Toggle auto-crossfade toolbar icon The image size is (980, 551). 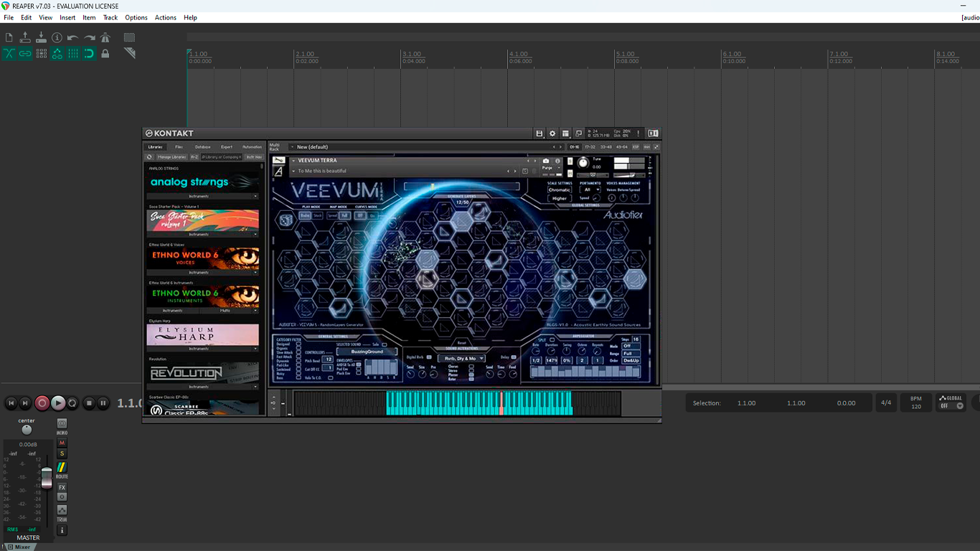point(9,53)
